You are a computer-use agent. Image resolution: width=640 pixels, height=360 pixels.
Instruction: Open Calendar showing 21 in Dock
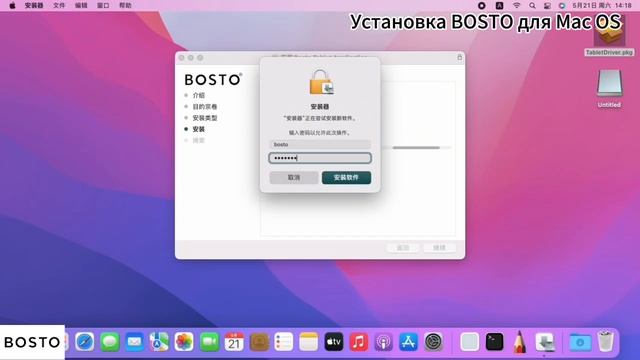[x=234, y=342]
